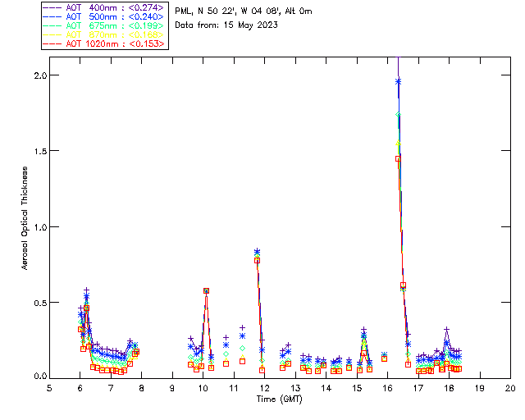Click the 12 tick label on time axis

click(264, 389)
